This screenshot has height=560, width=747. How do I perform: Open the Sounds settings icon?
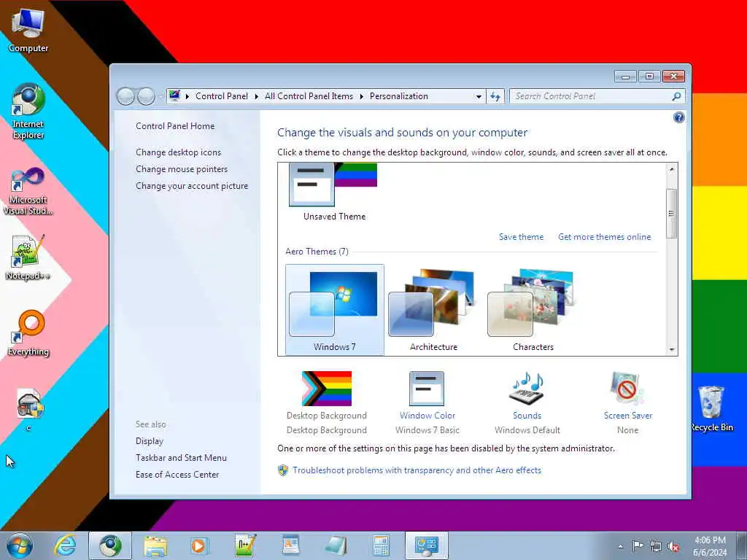pos(527,389)
